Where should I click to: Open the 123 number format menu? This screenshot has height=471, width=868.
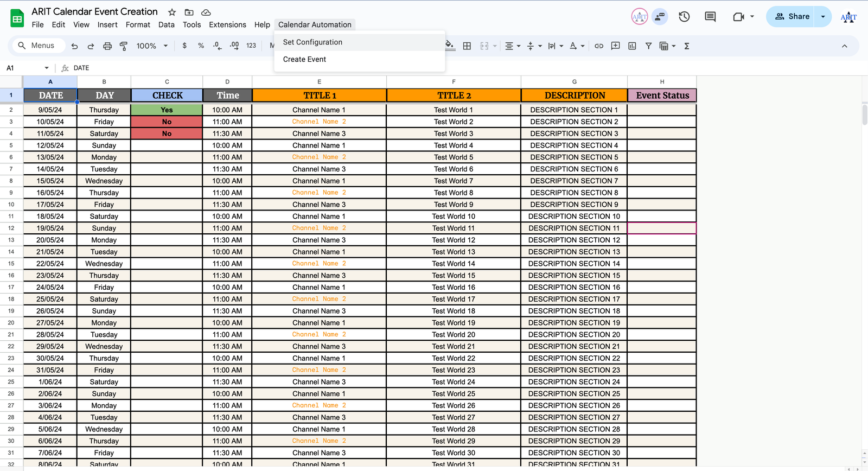coord(251,46)
